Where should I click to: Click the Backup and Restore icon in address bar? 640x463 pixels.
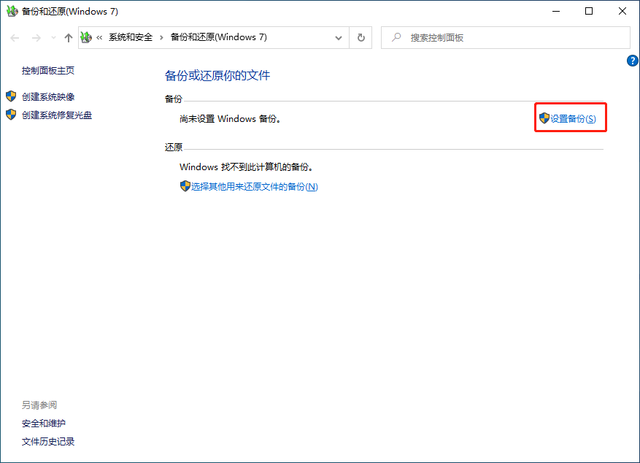(86, 38)
